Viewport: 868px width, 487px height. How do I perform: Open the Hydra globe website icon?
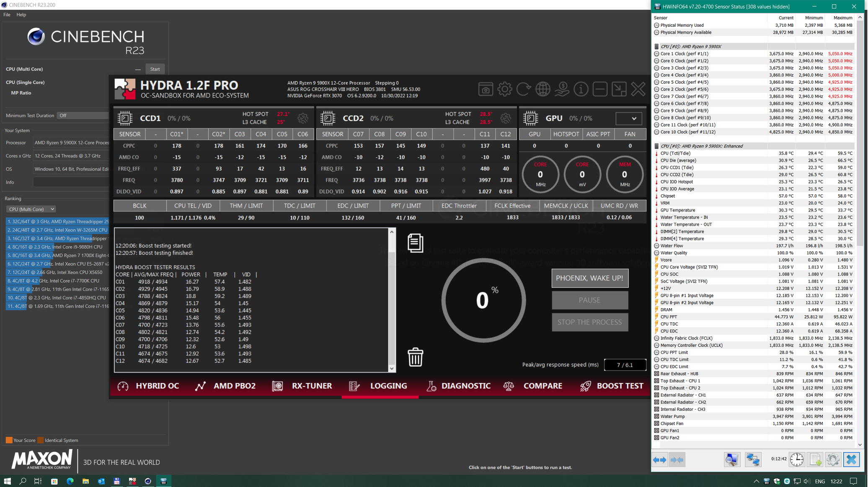(x=543, y=89)
